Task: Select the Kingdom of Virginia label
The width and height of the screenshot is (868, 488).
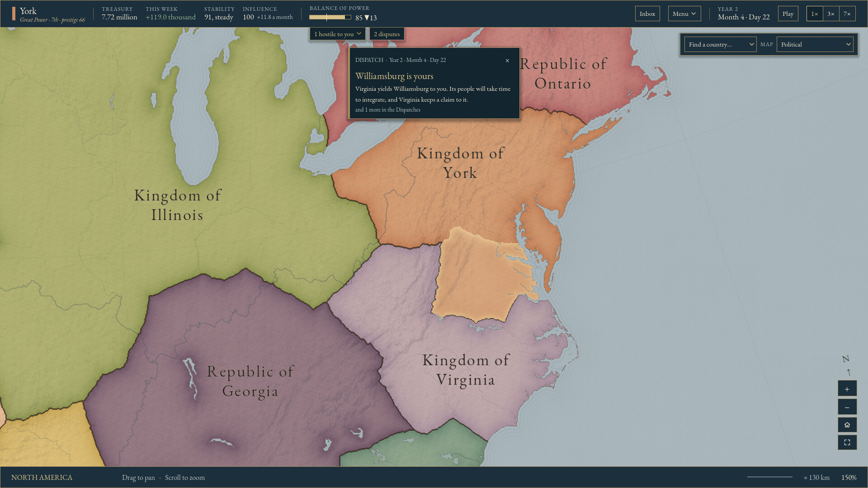Action: pyautogui.click(x=466, y=370)
